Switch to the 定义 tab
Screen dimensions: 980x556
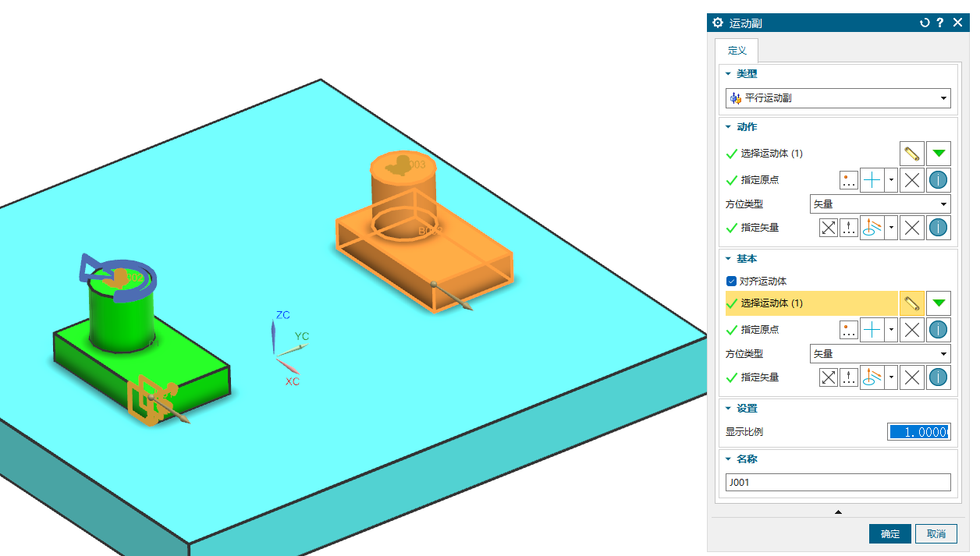(x=737, y=51)
